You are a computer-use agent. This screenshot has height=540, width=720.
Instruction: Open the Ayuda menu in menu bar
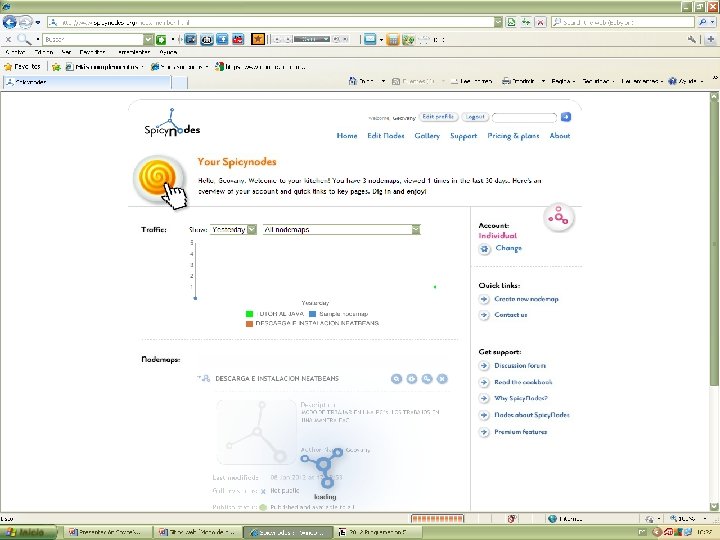point(168,52)
